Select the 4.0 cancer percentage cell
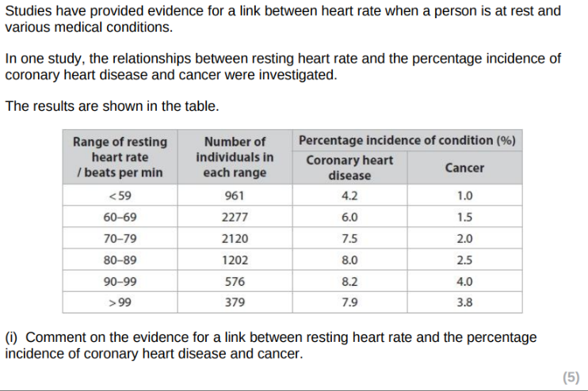 point(464,281)
